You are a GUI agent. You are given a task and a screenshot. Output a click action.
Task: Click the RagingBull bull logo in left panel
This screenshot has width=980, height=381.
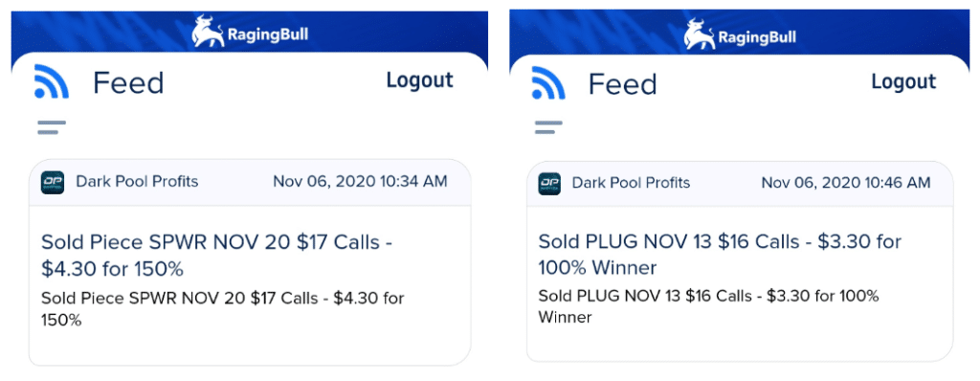[x=208, y=31]
